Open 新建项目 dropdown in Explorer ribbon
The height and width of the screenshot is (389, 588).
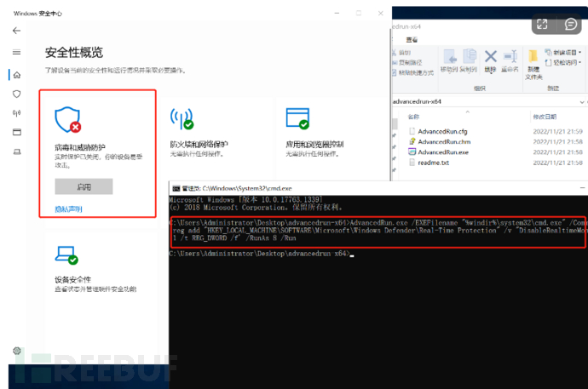563,53
